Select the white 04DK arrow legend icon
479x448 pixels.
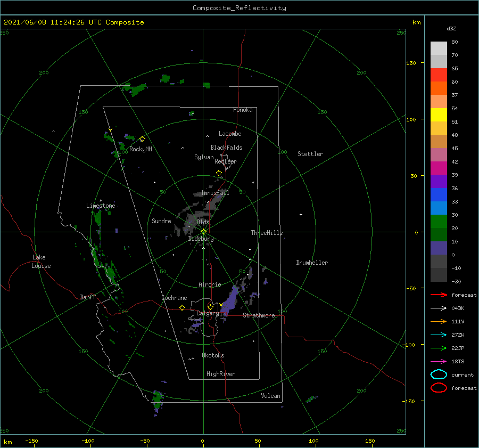coord(439,308)
